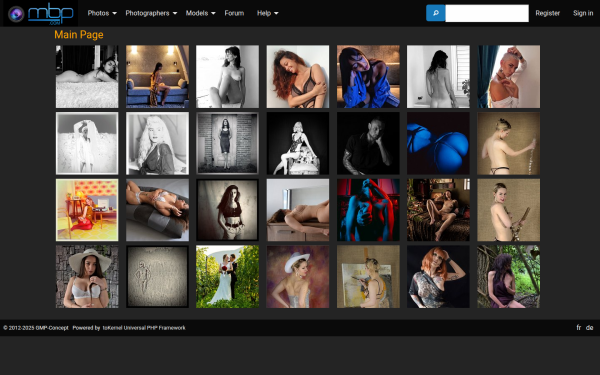Expand the Help dropdown menu
The width and height of the screenshot is (600, 375).
267,13
